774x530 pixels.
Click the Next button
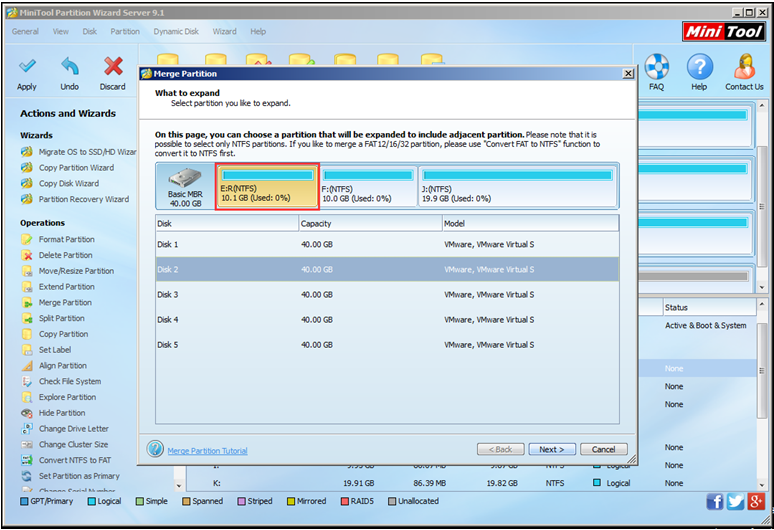[552, 450]
